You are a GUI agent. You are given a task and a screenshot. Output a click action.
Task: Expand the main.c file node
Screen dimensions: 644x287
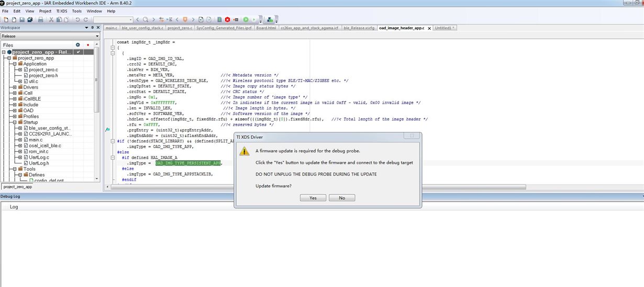(x=20, y=140)
